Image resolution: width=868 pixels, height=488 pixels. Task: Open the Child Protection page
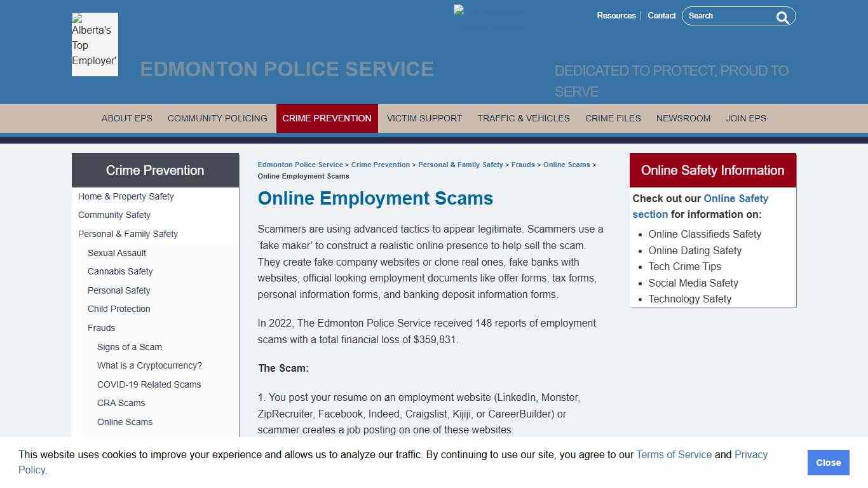119,309
